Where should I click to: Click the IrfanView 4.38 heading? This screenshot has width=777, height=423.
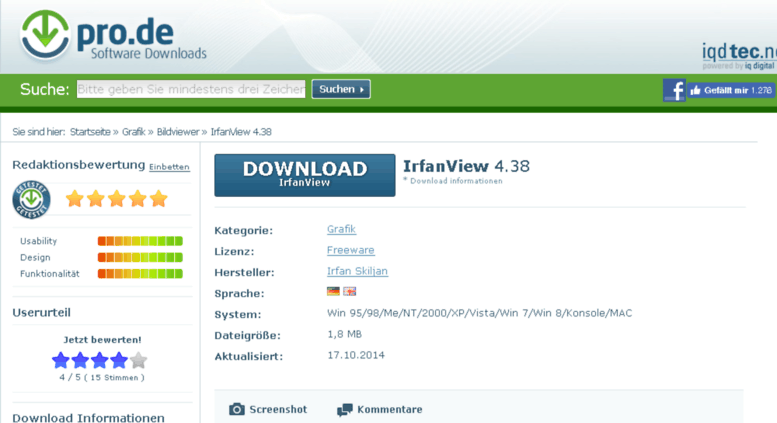466,166
